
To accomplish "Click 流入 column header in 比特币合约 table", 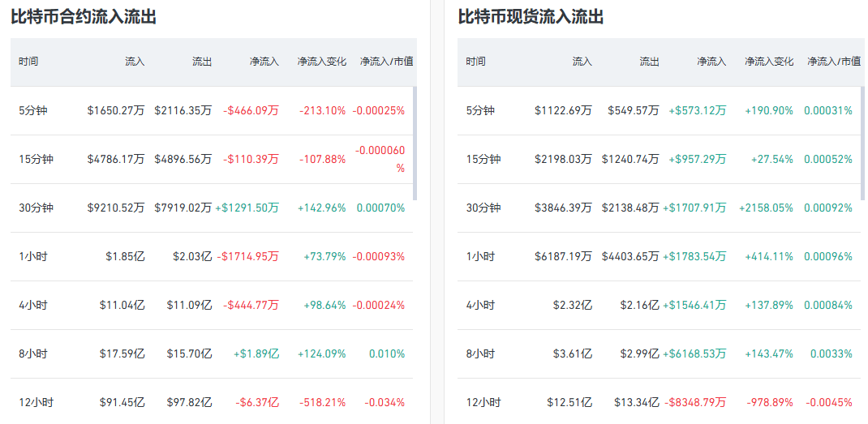I will [135, 62].
